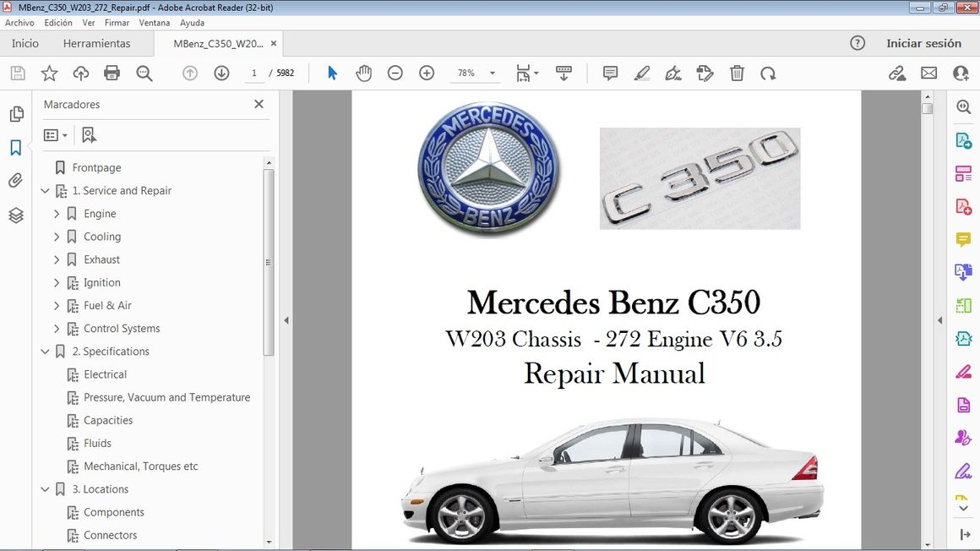Switch to the Herramientas tab
Image resolution: width=980 pixels, height=551 pixels.
point(96,43)
